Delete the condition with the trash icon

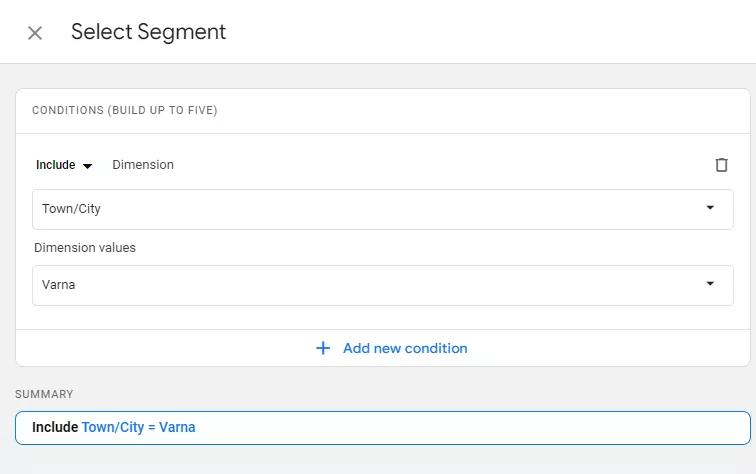(x=721, y=165)
